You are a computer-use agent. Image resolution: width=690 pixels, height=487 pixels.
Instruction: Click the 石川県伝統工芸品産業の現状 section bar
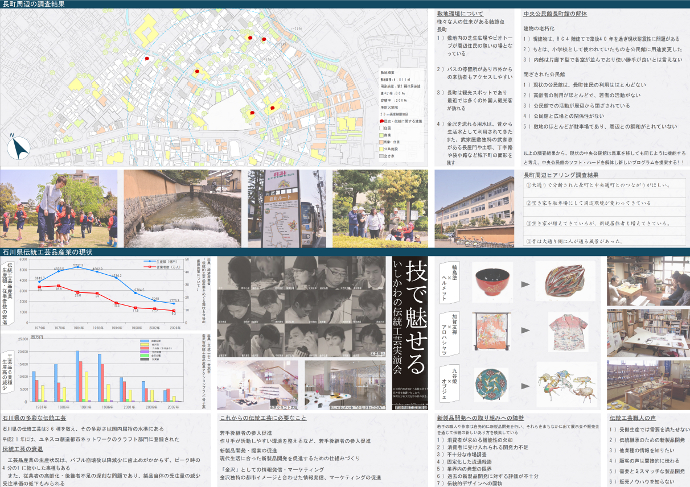(345, 252)
